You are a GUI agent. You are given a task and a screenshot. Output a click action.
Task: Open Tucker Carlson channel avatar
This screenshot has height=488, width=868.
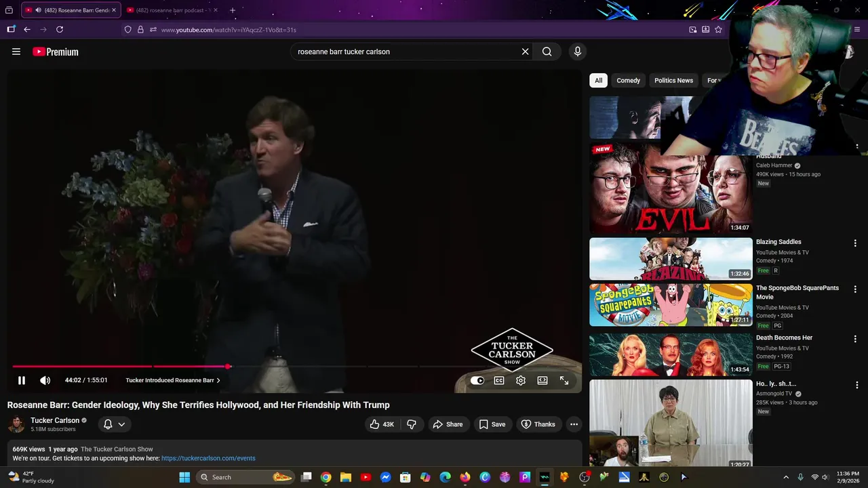(x=16, y=424)
